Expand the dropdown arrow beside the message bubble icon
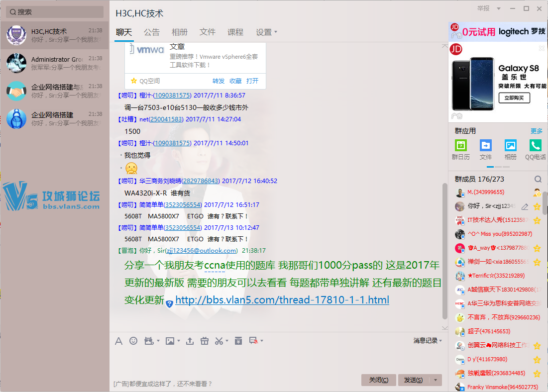 point(262,341)
